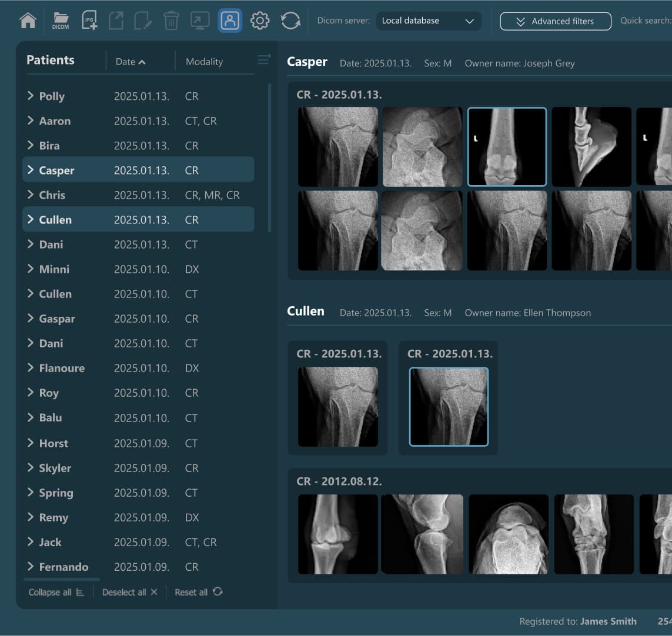Click the Casper study heading
The width and height of the screenshot is (672, 636).
[307, 62]
